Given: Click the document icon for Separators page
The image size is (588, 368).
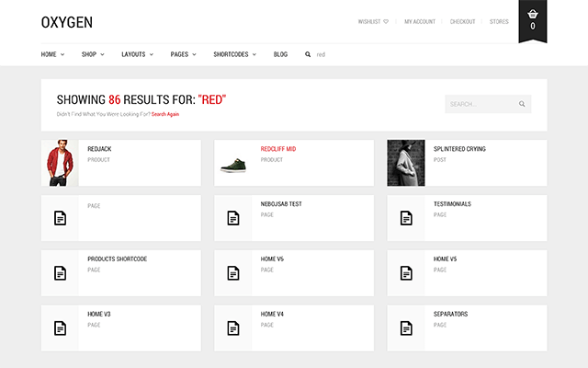Looking at the screenshot, I should coord(406,328).
